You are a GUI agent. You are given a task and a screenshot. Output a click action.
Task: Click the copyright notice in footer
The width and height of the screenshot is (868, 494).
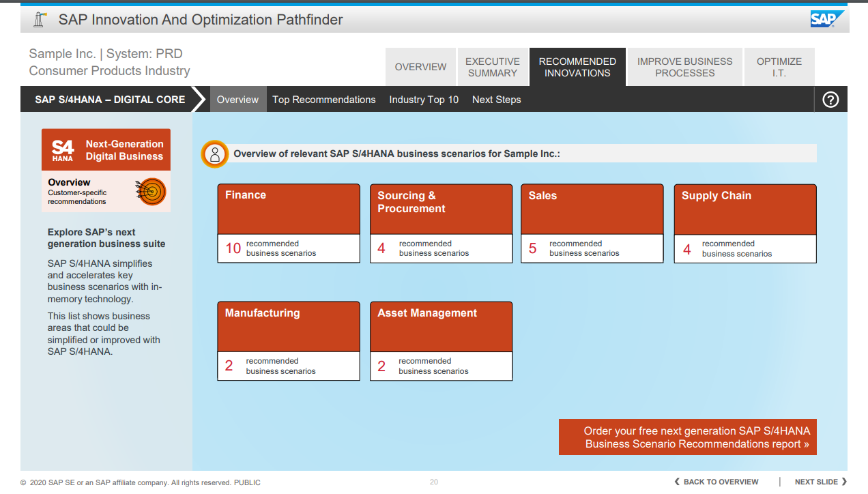tap(141, 482)
